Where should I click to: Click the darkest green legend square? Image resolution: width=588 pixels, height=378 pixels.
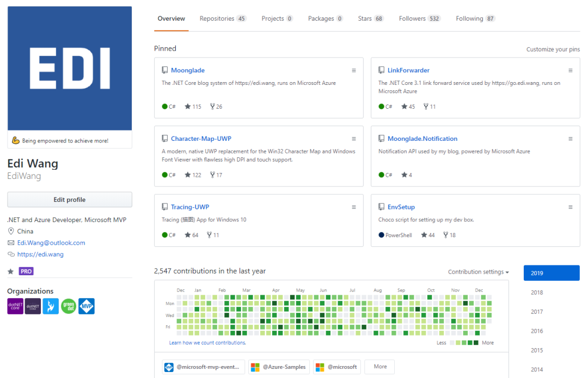click(x=476, y=343)
